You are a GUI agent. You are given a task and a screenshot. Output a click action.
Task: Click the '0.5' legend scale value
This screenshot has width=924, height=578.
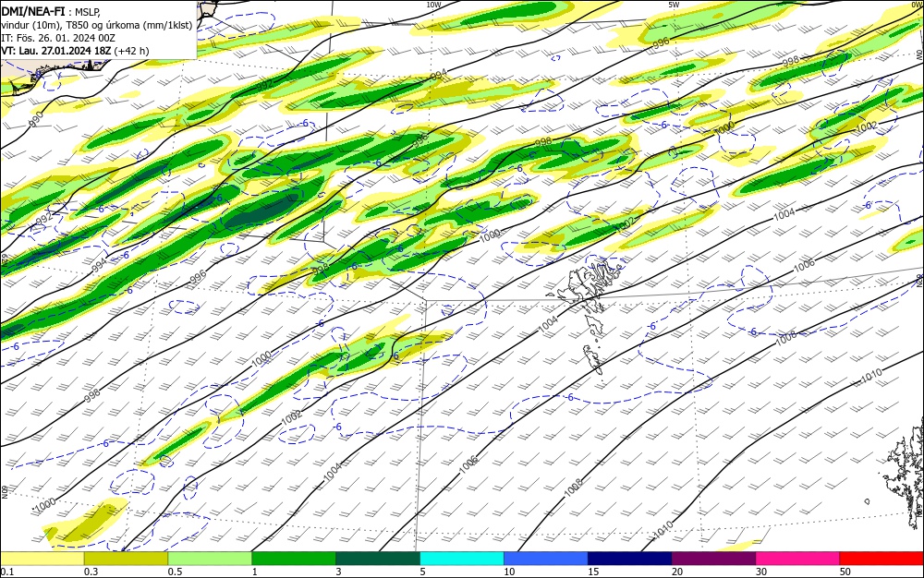(x=175, y=572)
